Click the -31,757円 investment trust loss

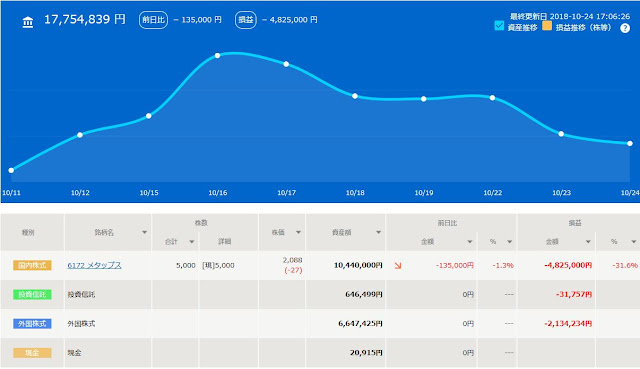[574, 294]
